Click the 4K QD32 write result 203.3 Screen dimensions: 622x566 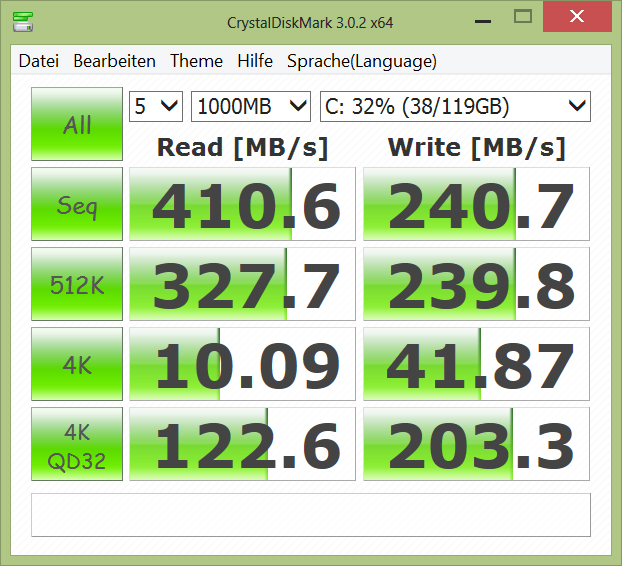476,444
